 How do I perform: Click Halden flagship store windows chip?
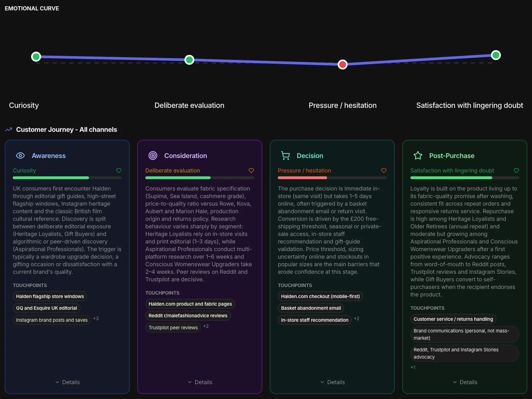pyautogui.click(x=50, y=296)
